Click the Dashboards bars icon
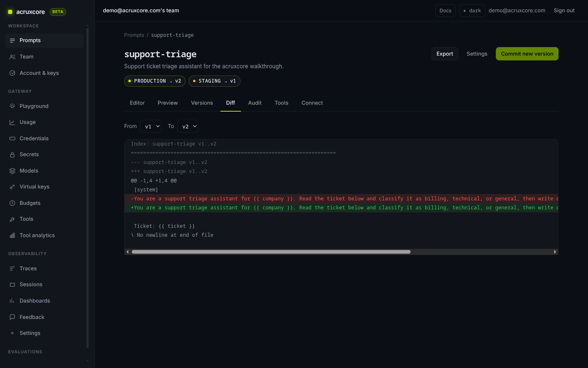 pyautogui.click(x=12, y=301)
